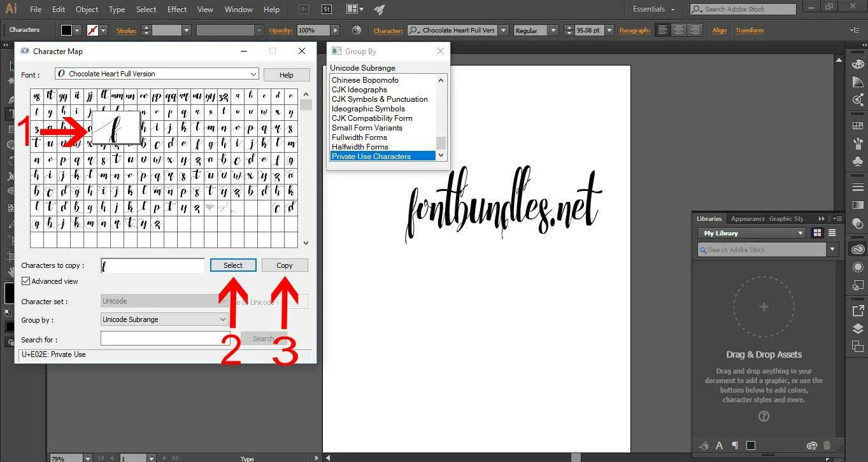The image size is (868, 462).
Task: Click the GPU Performance rocket icon
Action: (380, 10)
